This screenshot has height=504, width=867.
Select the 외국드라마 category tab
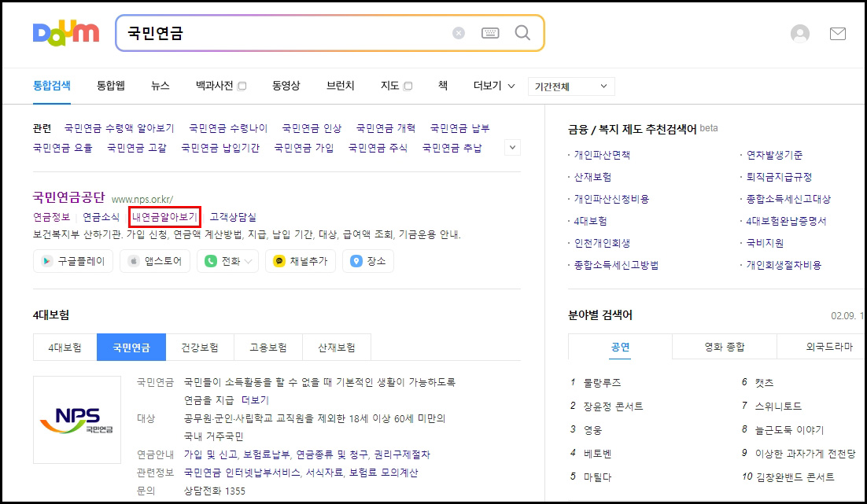pyautogui.click(x=821, y=347)
